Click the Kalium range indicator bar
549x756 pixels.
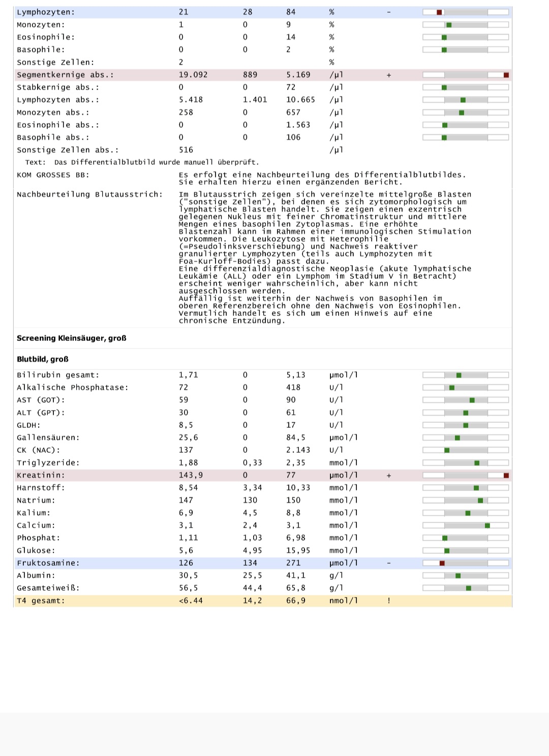(466, 513)
